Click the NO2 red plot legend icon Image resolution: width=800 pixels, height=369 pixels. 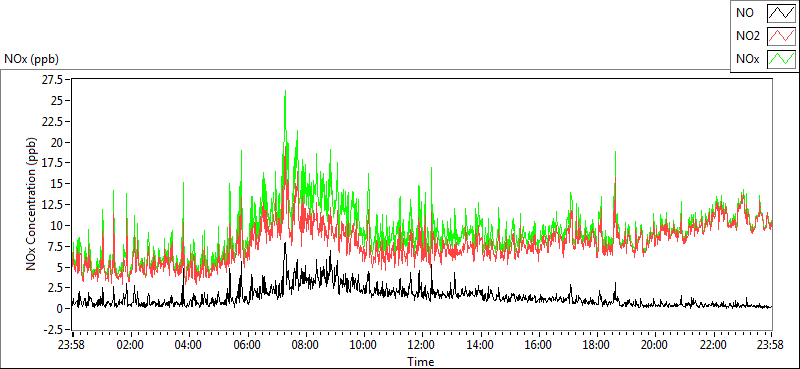781,36
